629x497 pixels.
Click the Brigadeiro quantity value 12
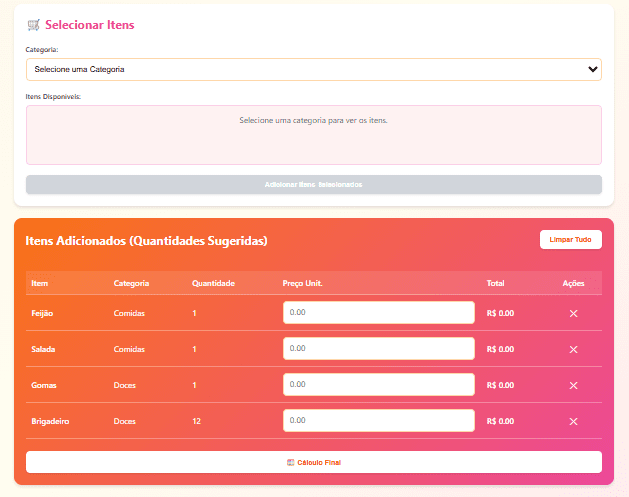pos(196,421)
